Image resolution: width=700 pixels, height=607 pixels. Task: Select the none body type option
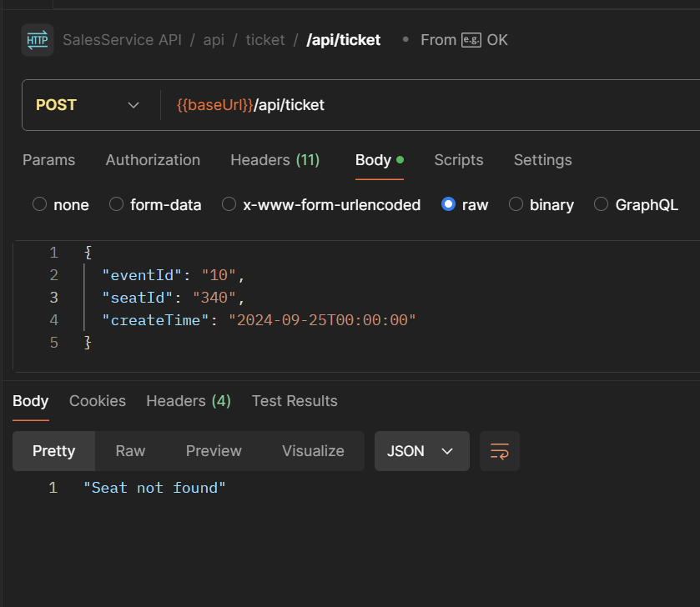[x=39, y=204]
